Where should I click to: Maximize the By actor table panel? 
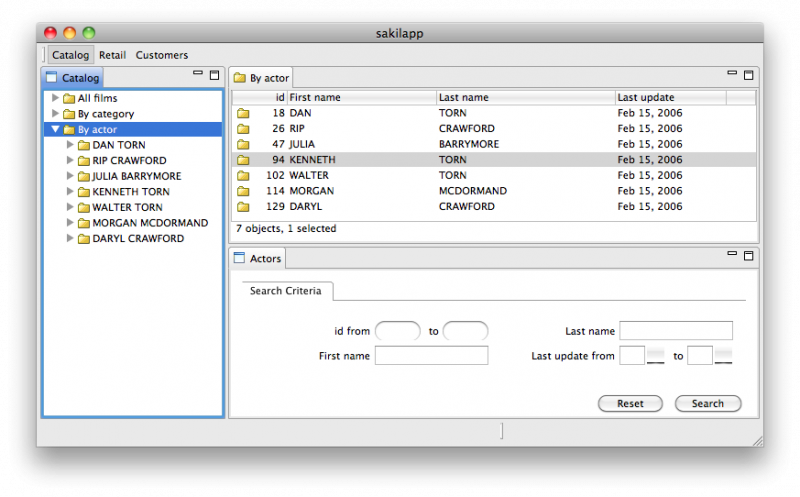tap(748, 75)
